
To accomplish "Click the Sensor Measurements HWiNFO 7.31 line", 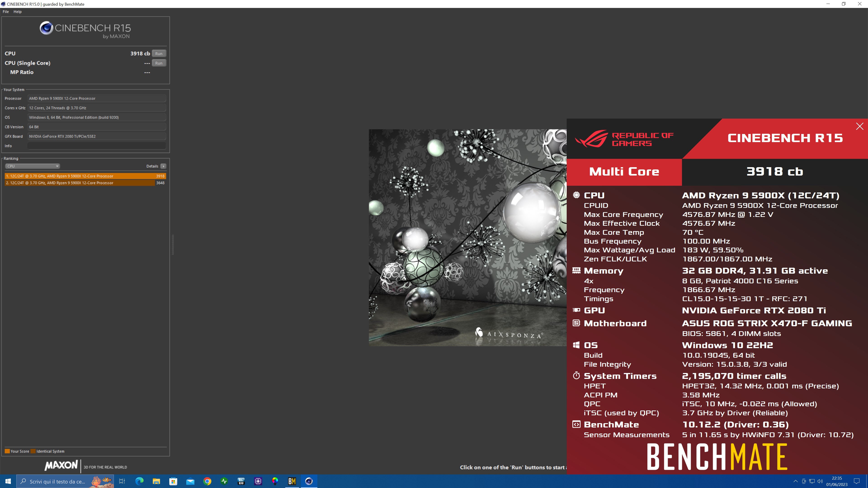I will click(768, 435).
